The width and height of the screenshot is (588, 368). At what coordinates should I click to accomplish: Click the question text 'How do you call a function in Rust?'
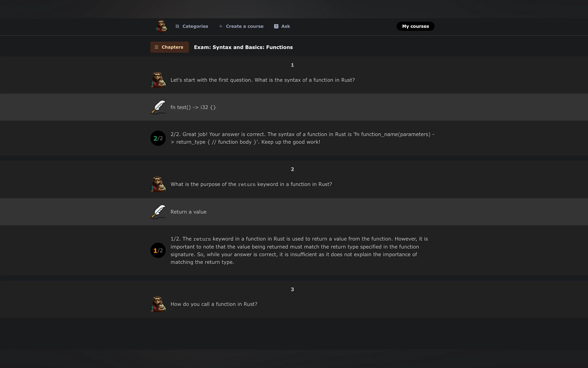click(x=214, y=304)
